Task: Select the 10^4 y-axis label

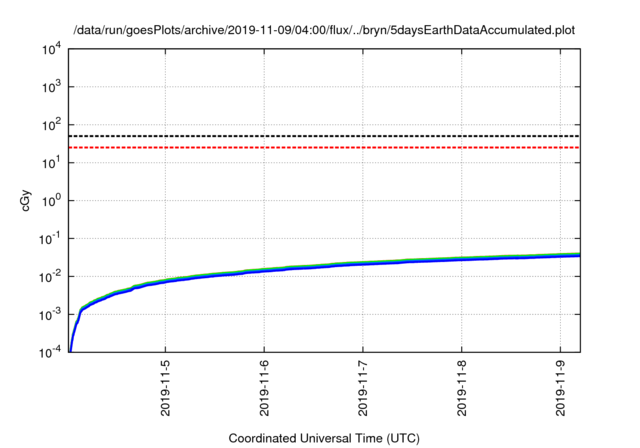Action: pos(52,50)
